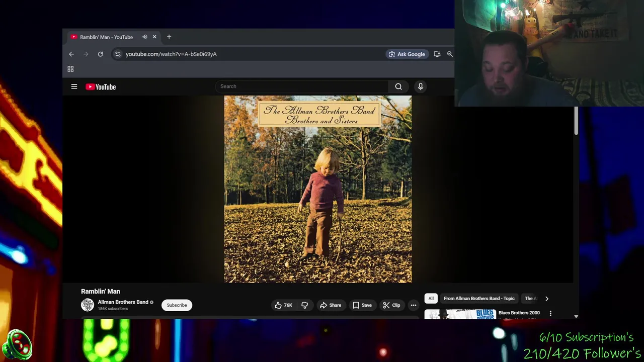Viewport: 644px width, 362px height.
Task: Start voice search with microphone icon
Action: tap(421, 86)
